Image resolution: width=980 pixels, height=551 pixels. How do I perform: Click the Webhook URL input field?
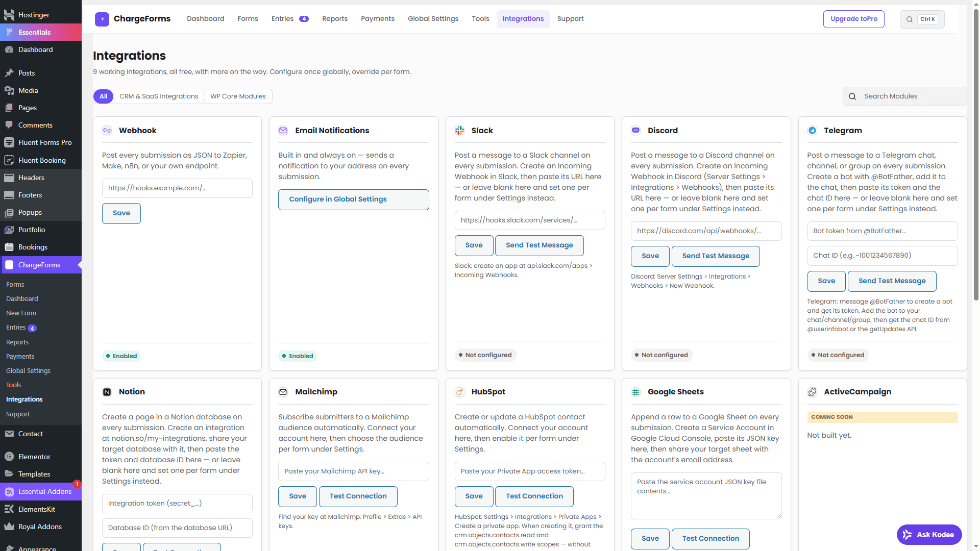pyautogui.click(x=177, y=188)
